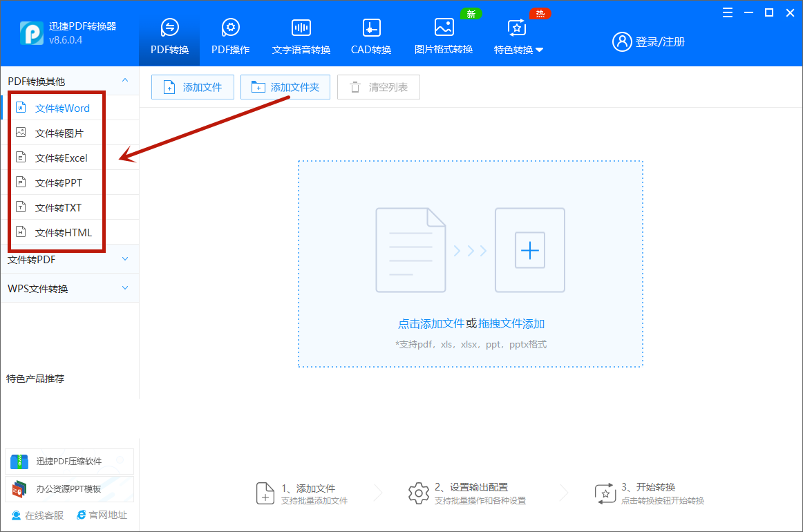Collapse the PDF转换其他 section

coord(125,80)
